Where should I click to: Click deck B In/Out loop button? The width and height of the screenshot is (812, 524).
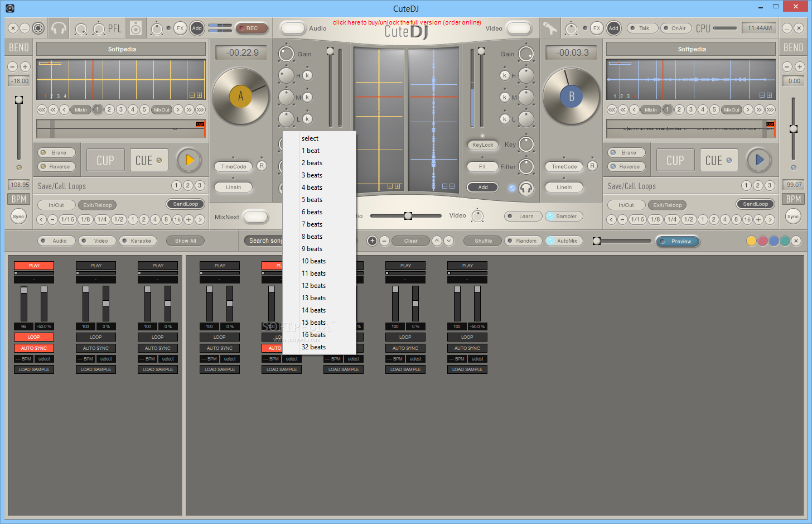pos(626,205)
